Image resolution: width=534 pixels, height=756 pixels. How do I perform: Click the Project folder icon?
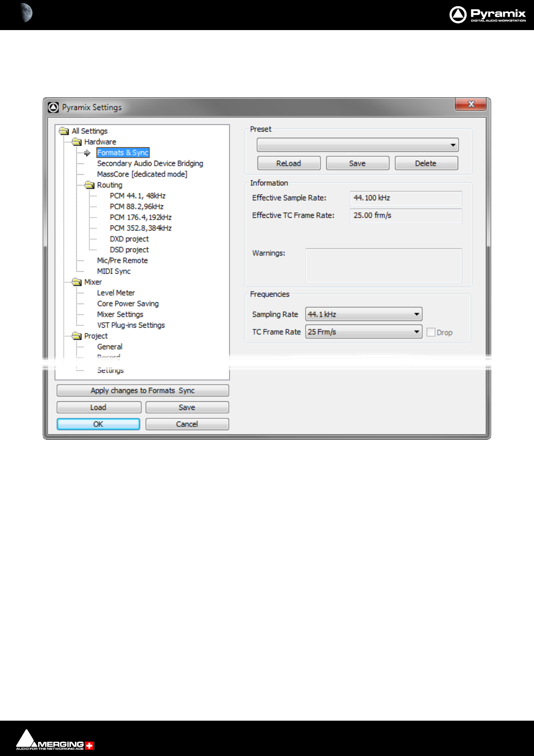(x=77, y=336)
